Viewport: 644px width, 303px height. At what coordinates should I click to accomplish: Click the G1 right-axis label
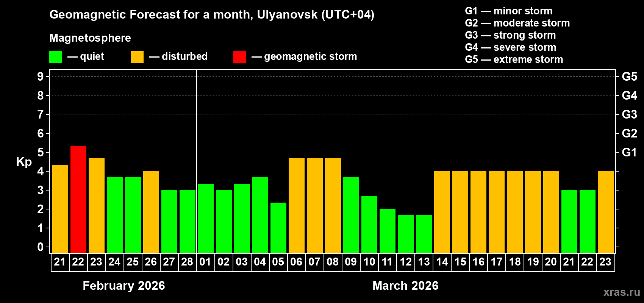tap(630, 152)
